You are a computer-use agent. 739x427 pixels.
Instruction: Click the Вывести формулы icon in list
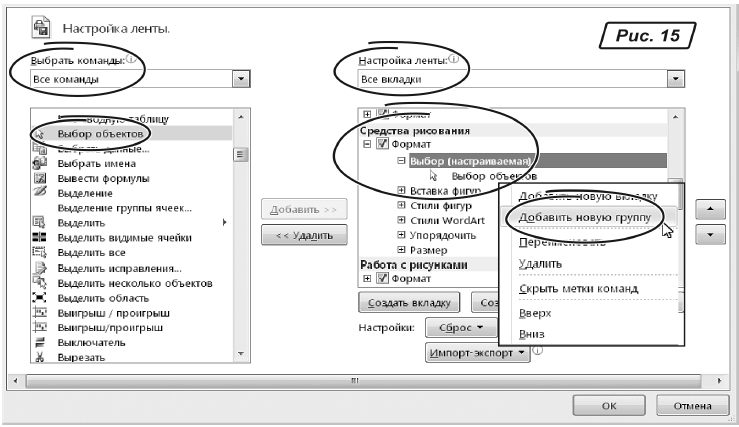[41, 178]
